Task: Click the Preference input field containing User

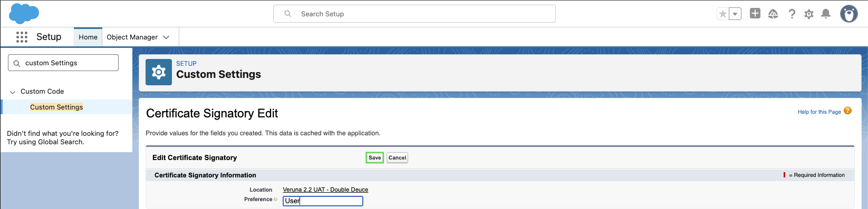Action: coord(323,201)
